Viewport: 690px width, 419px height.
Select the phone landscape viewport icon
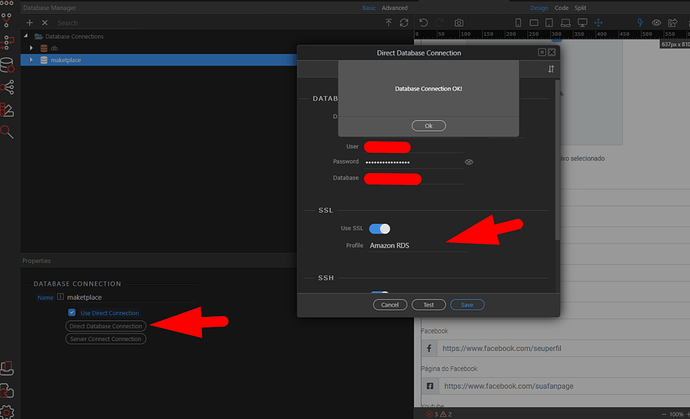(534, 22)
